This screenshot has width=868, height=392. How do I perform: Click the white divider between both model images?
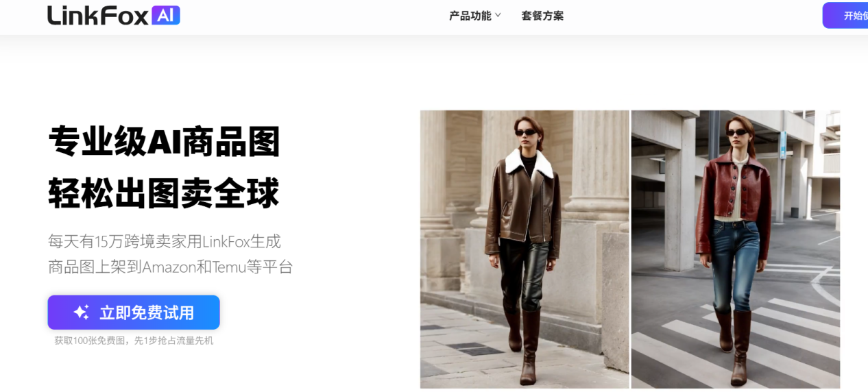[630, 249]
